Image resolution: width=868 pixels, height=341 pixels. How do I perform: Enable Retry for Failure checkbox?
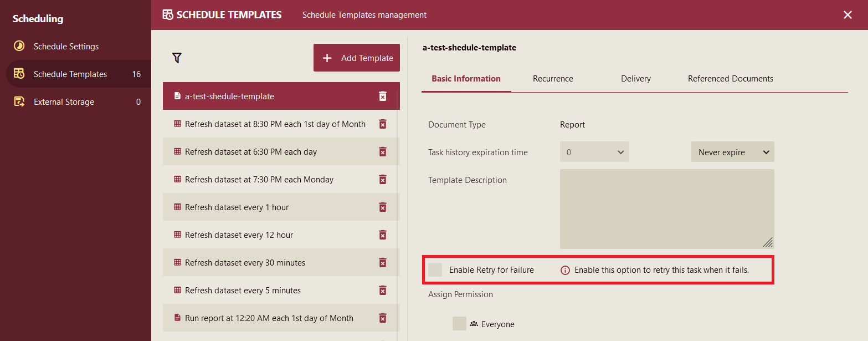[x=435, y=270]
